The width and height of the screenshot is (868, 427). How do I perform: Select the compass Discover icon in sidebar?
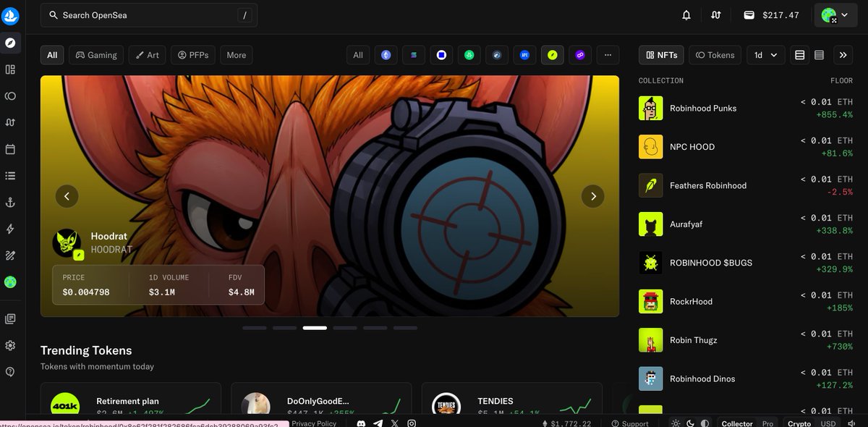(x=10, y=43)
